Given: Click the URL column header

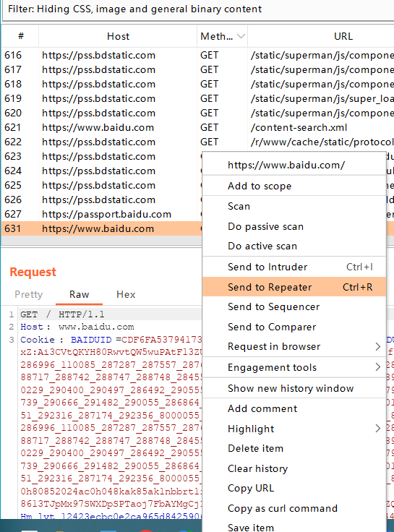Looking at the screenshot, I should [x=343, y=36].
